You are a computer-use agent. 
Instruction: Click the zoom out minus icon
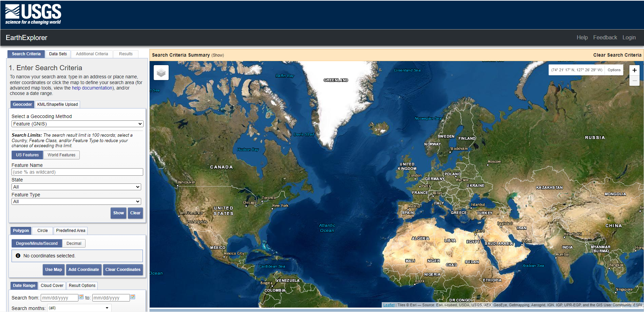pyautogui.click(x=634, y=81)
